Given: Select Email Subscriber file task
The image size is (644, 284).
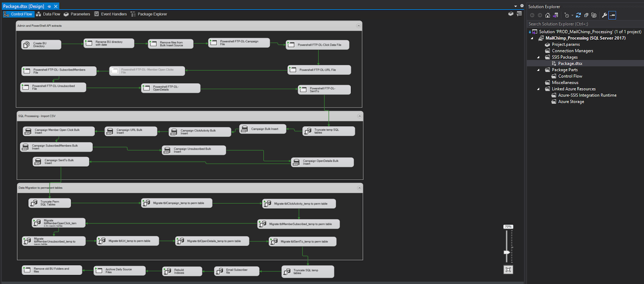Looking at the screenshot, I should coord(237,271).
